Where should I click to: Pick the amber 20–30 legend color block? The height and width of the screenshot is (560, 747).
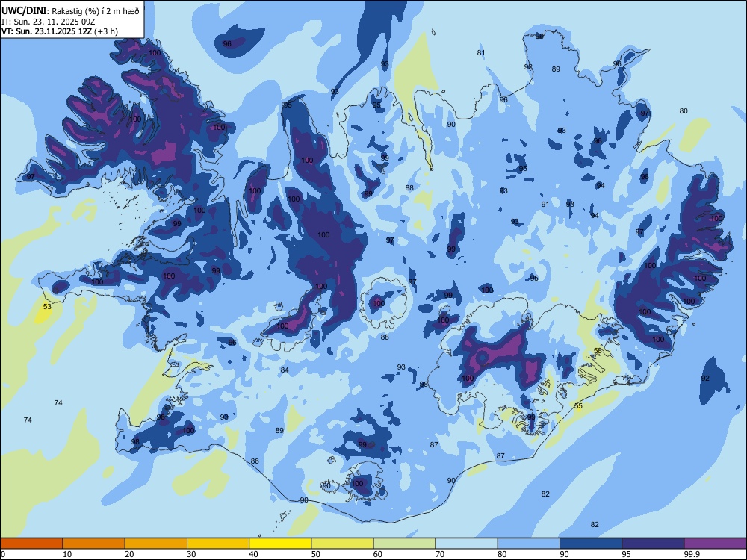(156, 544)
